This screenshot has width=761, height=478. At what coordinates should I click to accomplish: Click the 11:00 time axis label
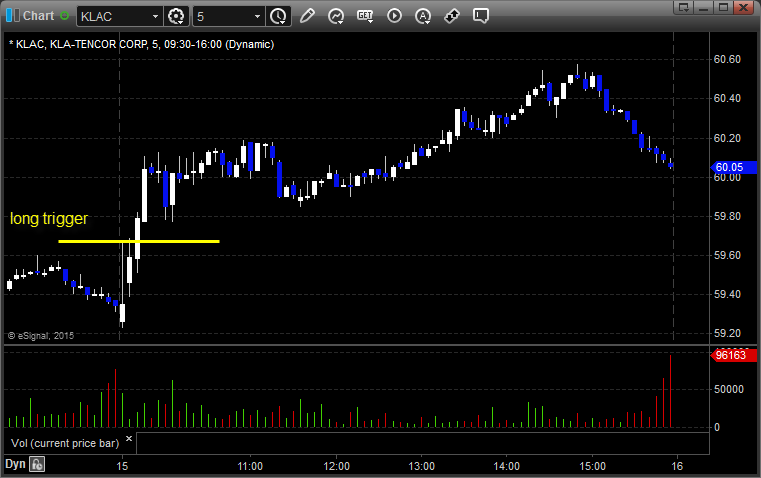pos(250,466)
